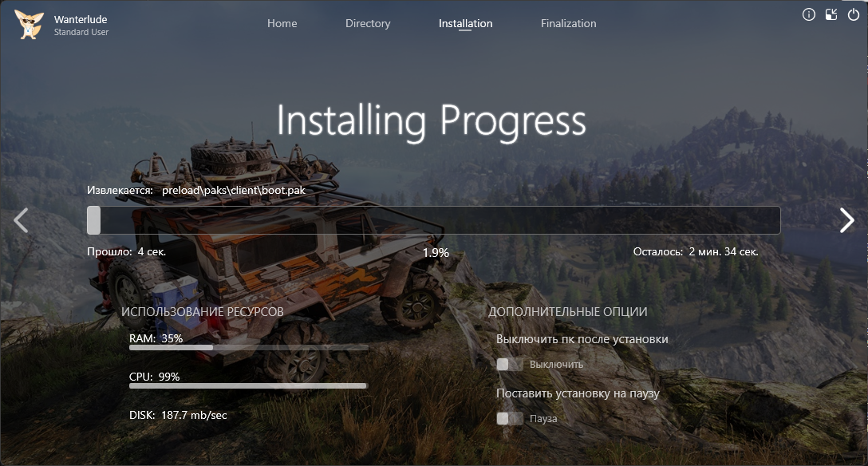Viewport: 868px width, 466px height.
Task: Click the RAM usage bar
Action: coord(249,348)
